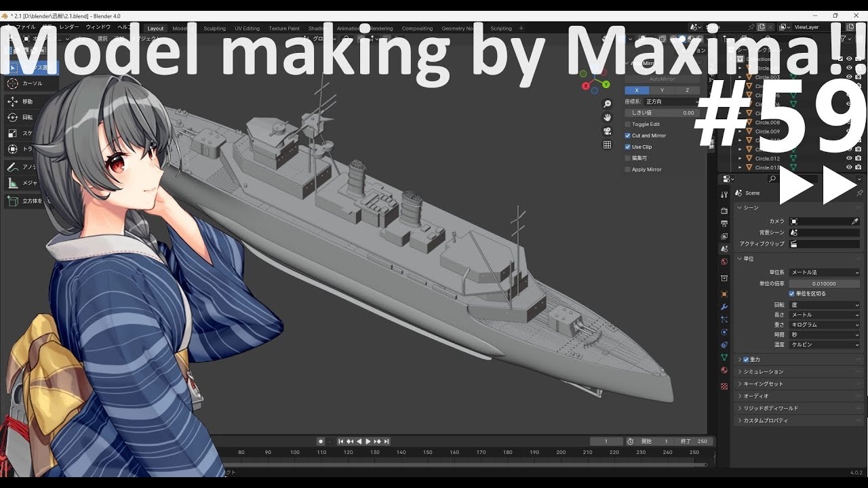Select the Transform tool icon
Image resolution: width=868 pixels, height=488 pixels.
(12, 149)
